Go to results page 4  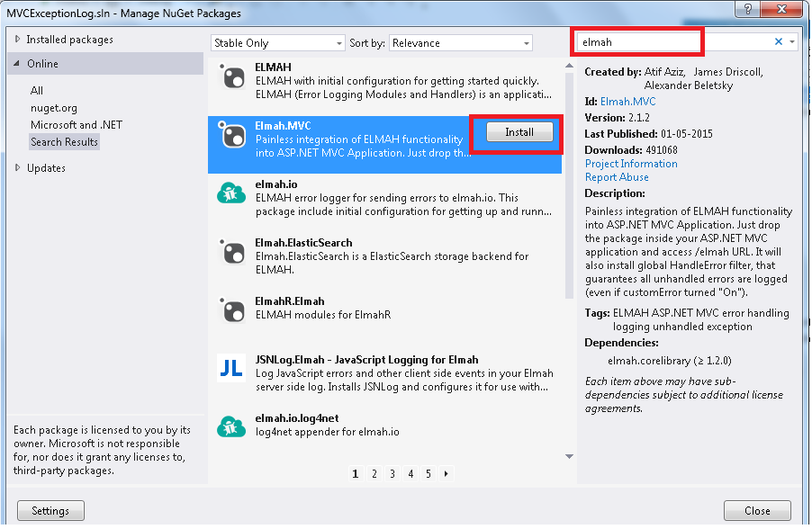411,473
